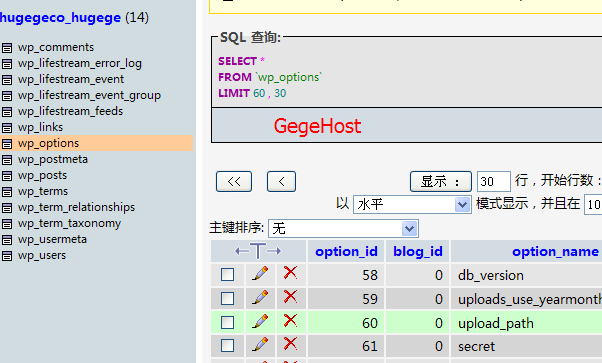Click the rows count field showing 30
602x363 pixels.
[x=494, y=181]
